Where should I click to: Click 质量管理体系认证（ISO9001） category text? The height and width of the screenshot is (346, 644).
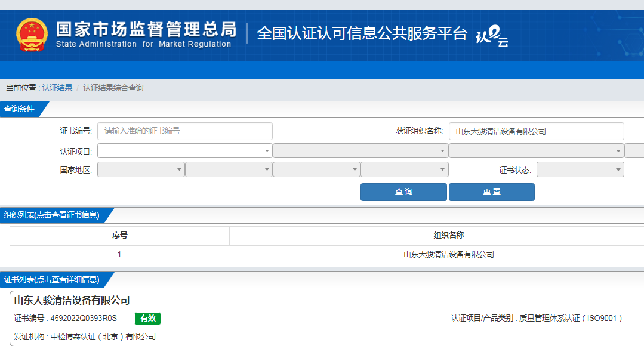click(571, 319)
